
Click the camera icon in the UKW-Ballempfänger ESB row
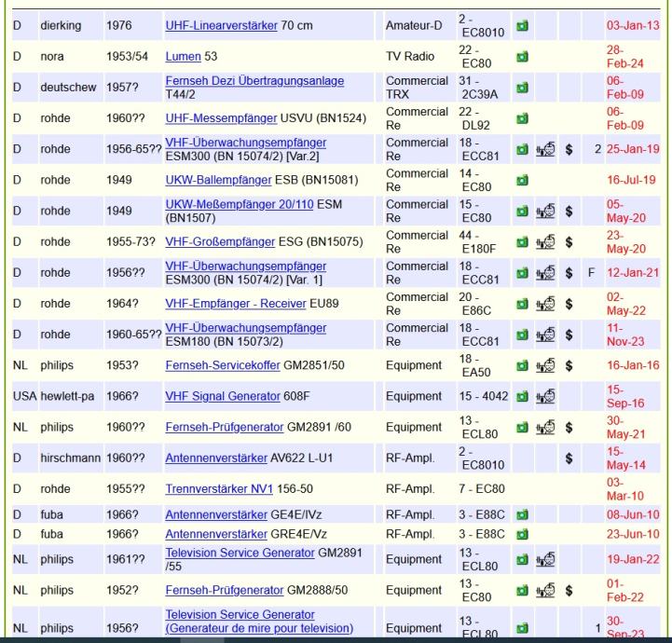click(x=523, y=179)
